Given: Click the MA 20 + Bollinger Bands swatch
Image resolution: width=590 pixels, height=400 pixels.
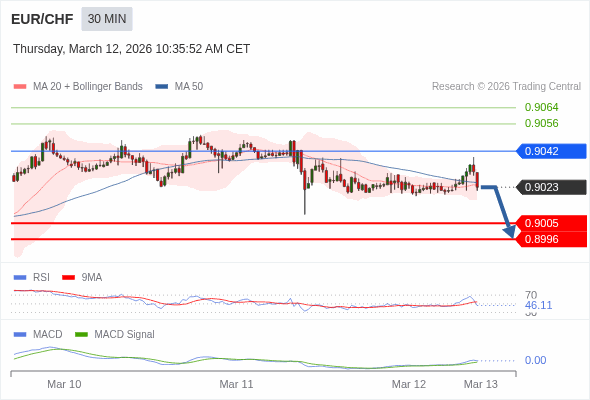Looking at the screenshot, I should (x=20, y=87).
